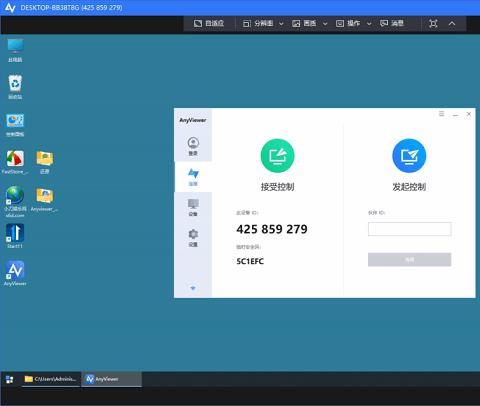Screen dimensions: 480x406
Task: Click the AnyViewer wordmark in sidebar
Action: [x=193, y=120]
